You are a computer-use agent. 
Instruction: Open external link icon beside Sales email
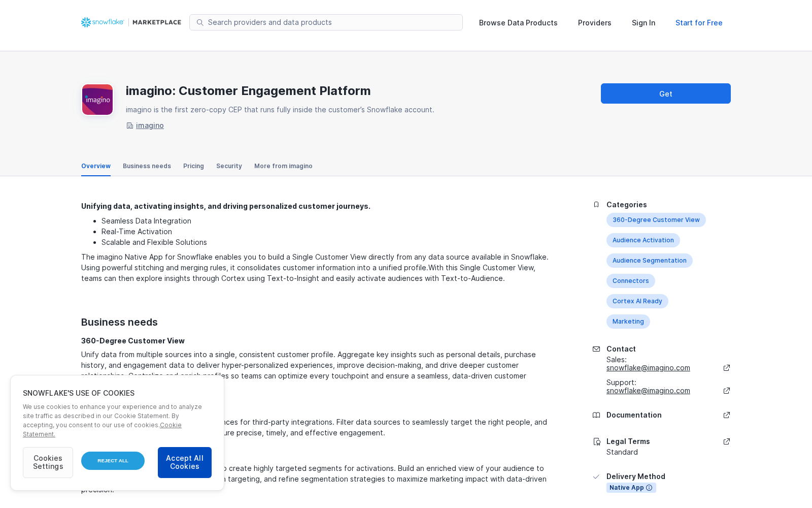click(x=727, y=368)
